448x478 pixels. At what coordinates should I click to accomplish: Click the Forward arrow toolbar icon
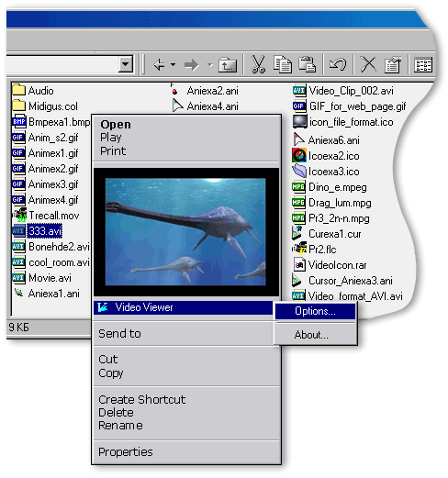[192, 65]
